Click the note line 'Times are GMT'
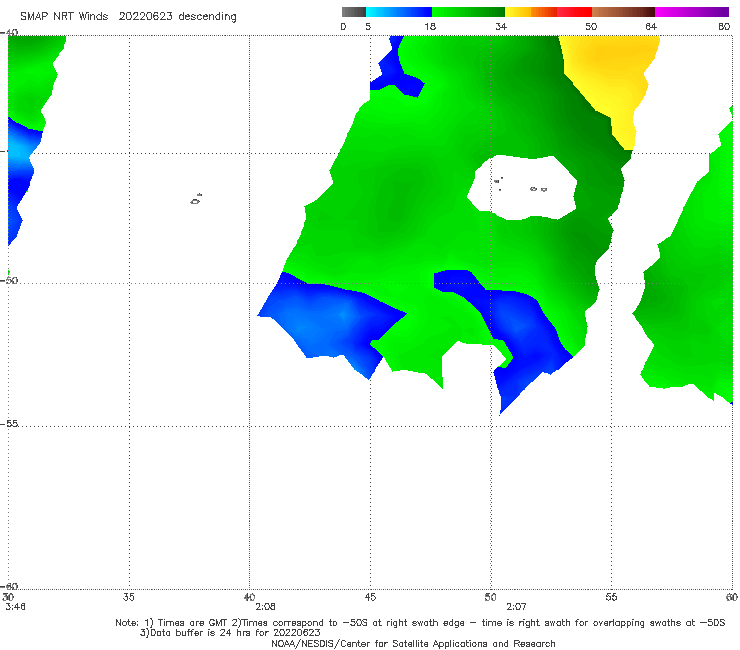The height and width of the screenshot is (650, 740). (193, 623)
